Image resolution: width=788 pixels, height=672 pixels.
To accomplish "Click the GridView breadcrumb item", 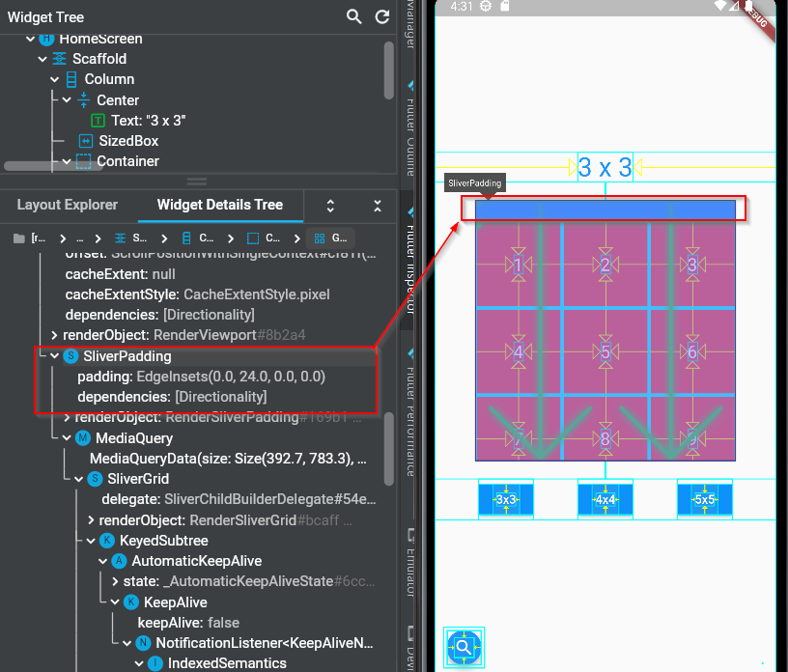I will pos(330,238).
